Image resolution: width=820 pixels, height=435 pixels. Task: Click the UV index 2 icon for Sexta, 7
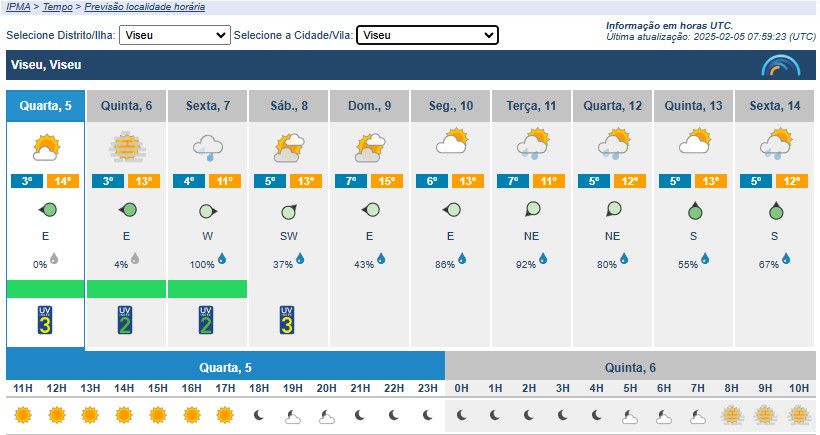206,320
